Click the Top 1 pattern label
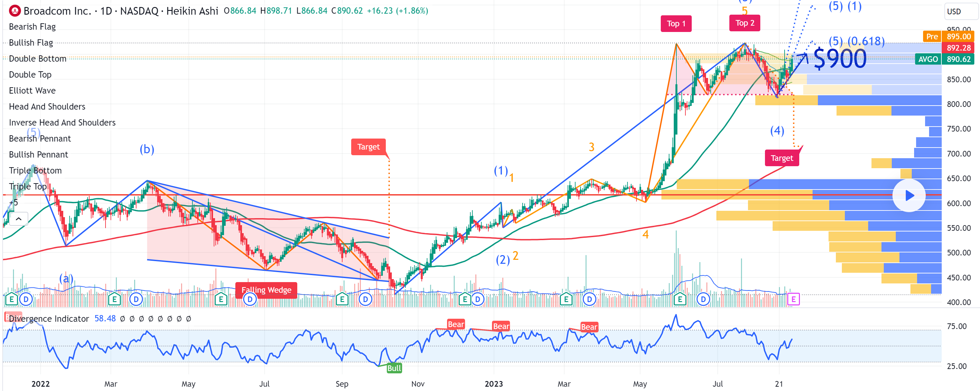980x391 pixels. tap(676, 24)
